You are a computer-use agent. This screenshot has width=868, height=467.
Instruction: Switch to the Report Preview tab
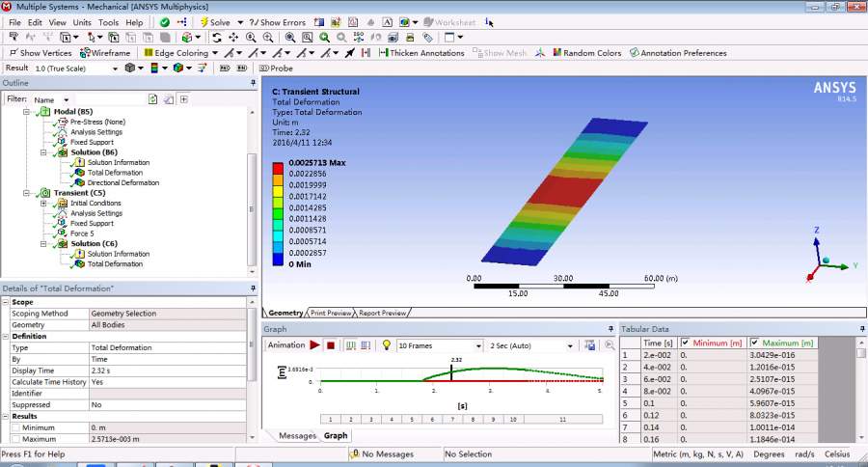coord(382,313)
